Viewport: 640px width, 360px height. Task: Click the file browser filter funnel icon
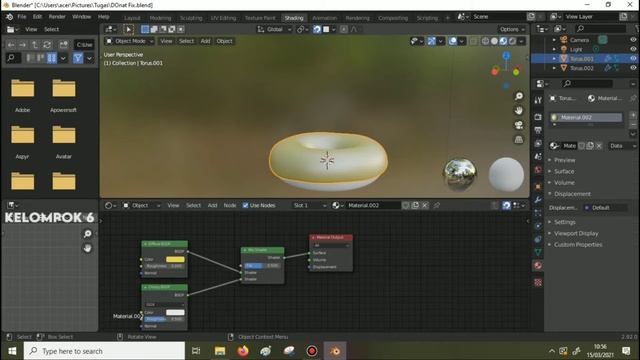[78, 58]
